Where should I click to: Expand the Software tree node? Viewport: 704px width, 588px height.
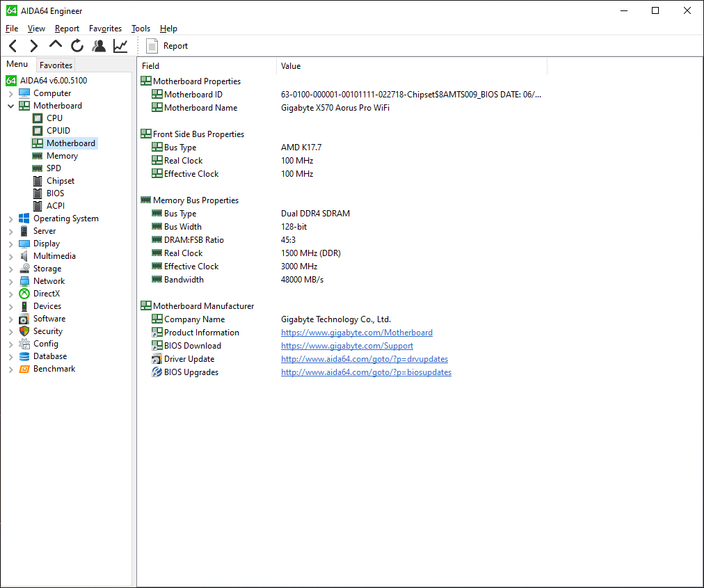[10, 319]
